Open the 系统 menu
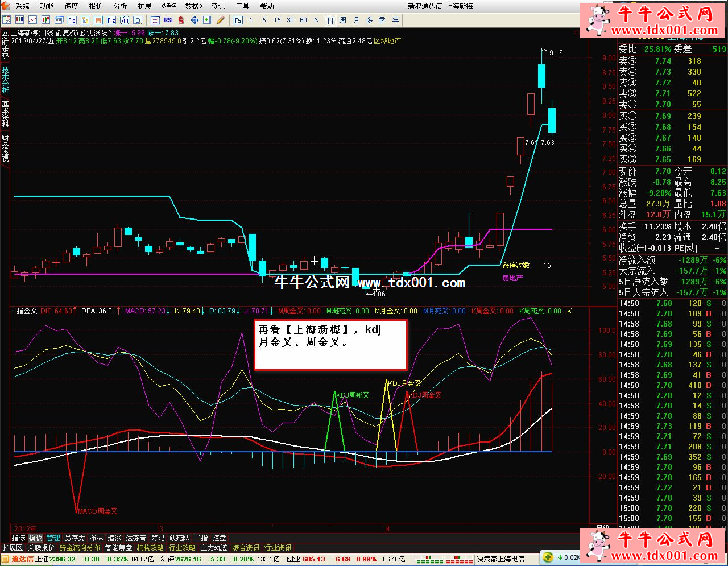The height and width of the screenshot is (566, 728). click(x=22, y=6)
